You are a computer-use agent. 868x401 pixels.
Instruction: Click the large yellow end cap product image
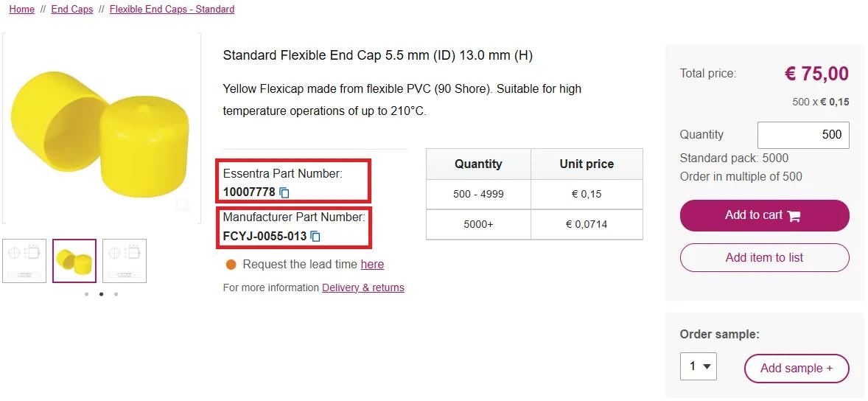click(x=100, y=125)
